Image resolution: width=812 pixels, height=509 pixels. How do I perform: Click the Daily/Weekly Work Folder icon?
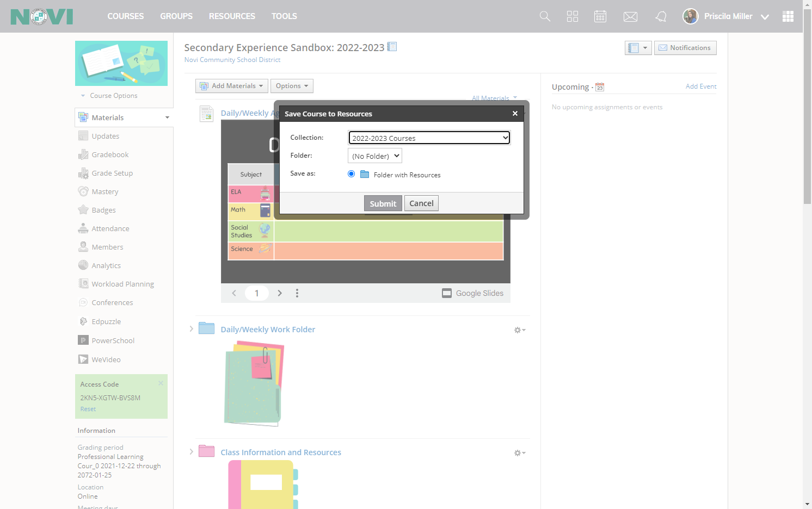click(x=206, y=328)
